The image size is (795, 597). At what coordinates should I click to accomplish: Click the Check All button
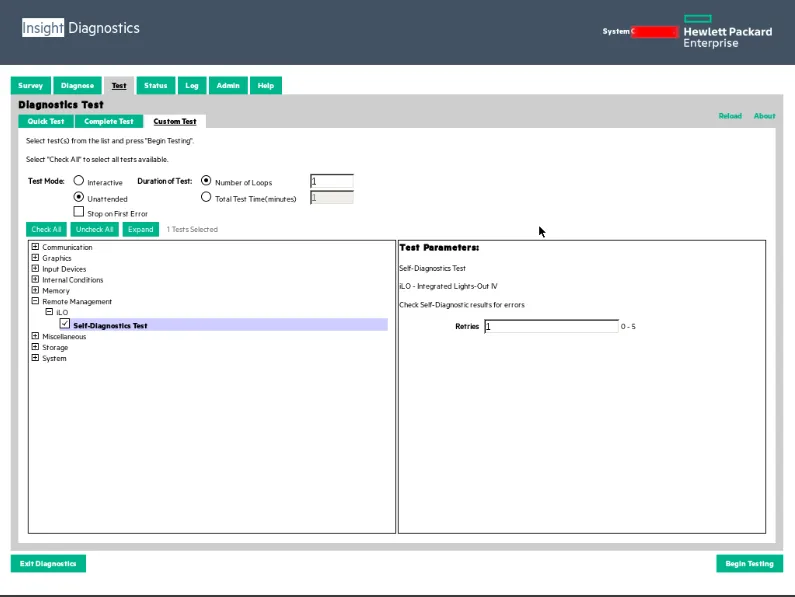(46, 229)
